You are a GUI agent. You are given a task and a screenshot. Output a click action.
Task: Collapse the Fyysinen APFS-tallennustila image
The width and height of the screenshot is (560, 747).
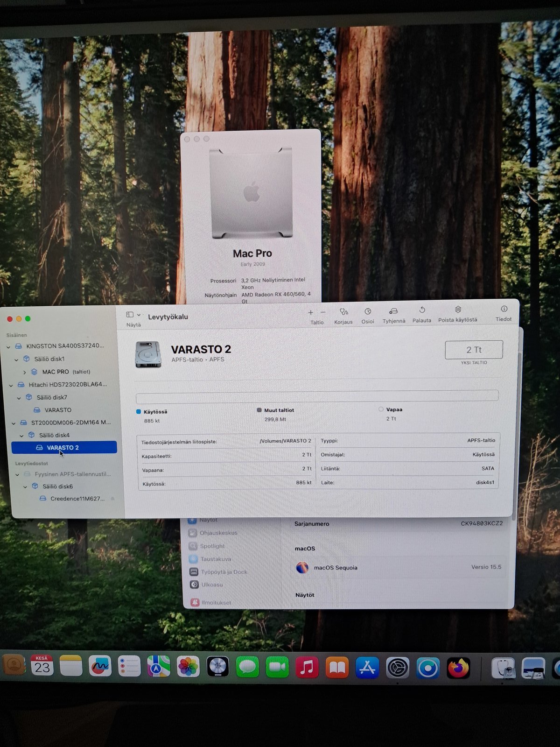(x=17, y=474)
